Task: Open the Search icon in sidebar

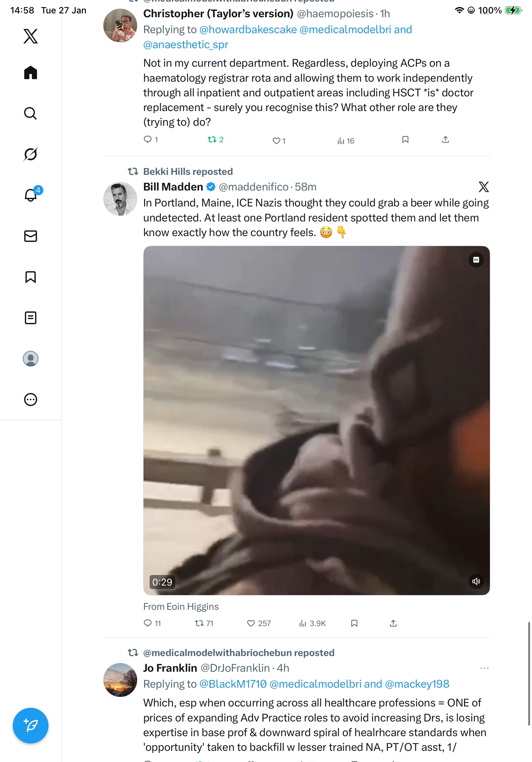Action: (31, 113)
